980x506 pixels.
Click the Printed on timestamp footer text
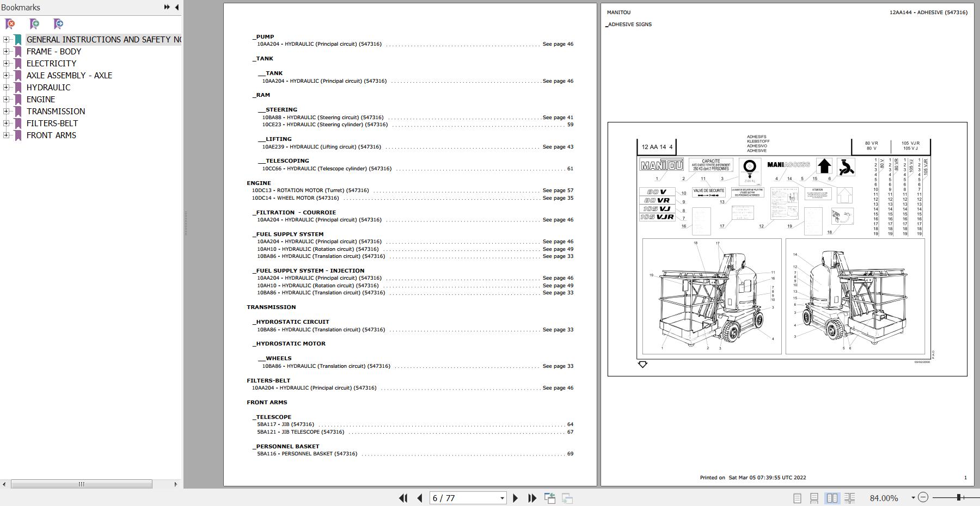point(753,478)
